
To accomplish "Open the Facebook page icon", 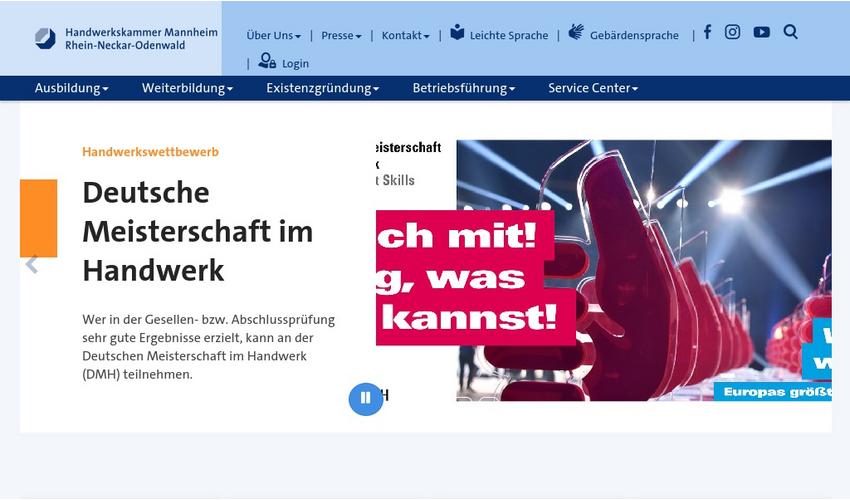I will (x=707, y=32).
